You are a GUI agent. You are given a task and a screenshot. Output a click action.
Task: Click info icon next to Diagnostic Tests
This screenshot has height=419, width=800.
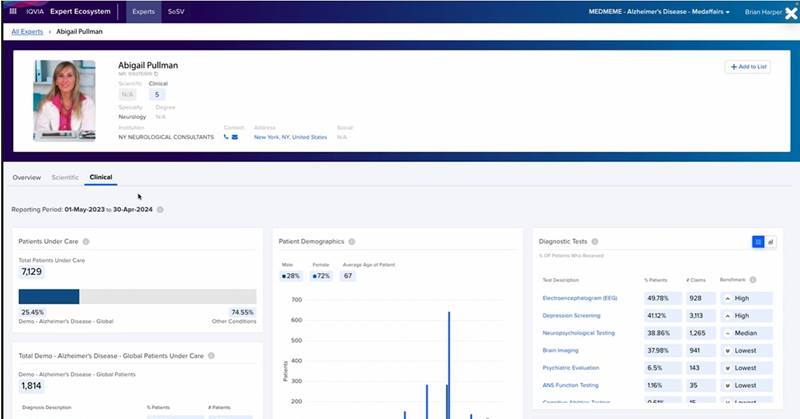pyautogui.click(x=595, y=241)
